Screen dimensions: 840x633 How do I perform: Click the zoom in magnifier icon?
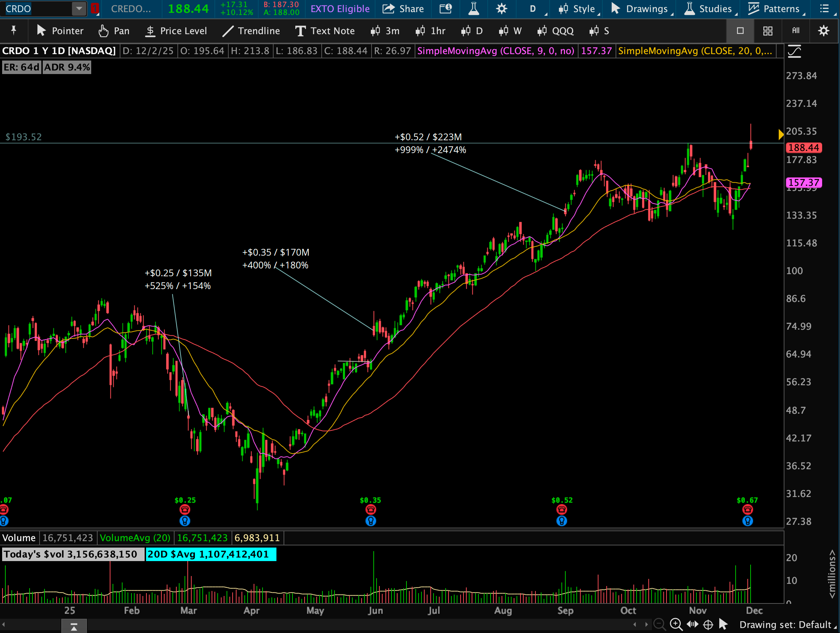[x=676, y=624]
